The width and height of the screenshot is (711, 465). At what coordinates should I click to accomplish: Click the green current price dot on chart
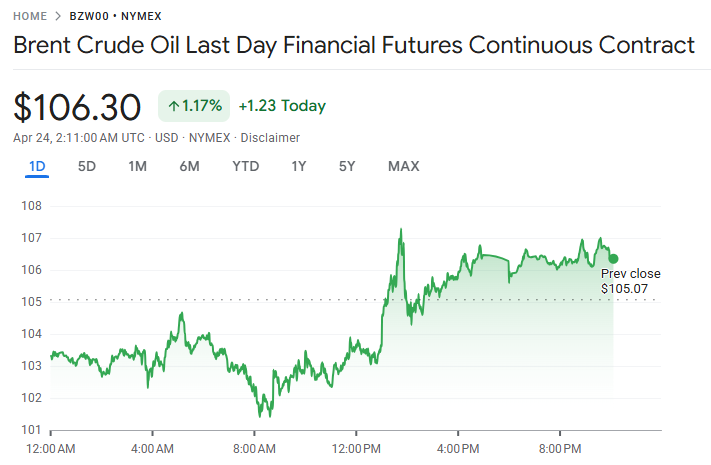pos(613,259)
